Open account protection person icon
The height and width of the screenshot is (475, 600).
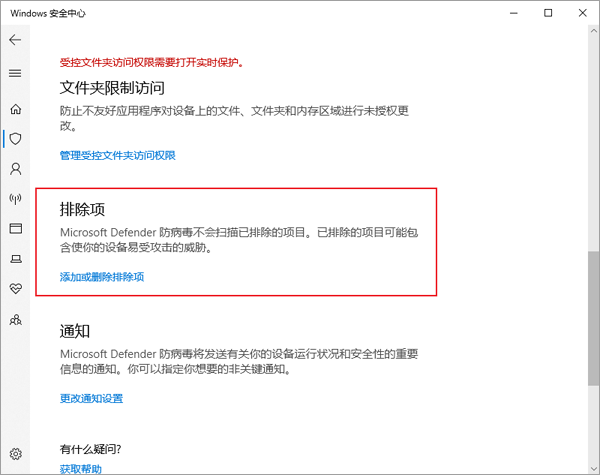pos(15,168)
